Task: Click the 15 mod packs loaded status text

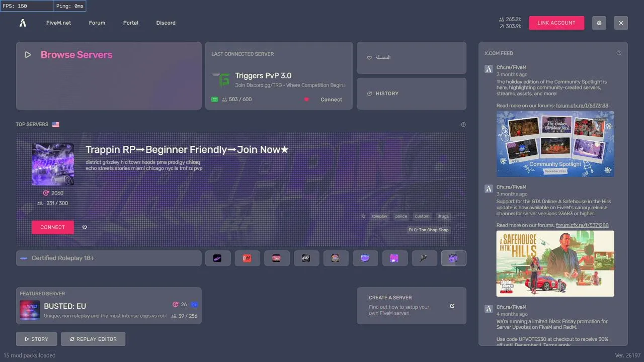Action: click(x=30, y=355)
